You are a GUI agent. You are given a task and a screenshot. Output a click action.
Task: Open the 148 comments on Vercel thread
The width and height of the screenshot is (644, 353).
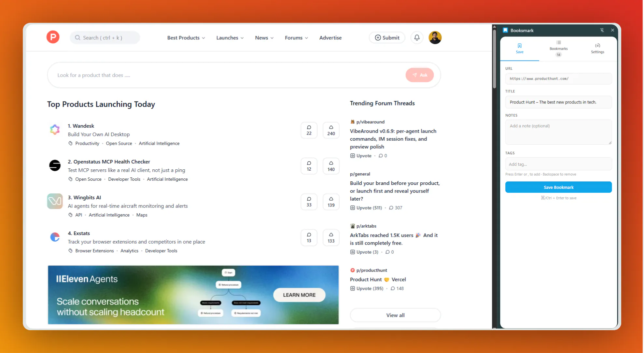click(x=397, y=289)
